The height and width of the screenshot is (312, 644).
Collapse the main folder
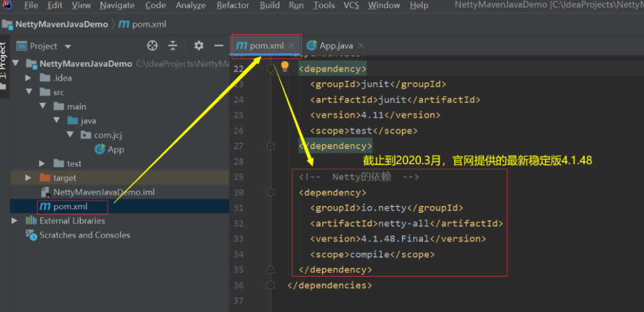pos(43,106)
